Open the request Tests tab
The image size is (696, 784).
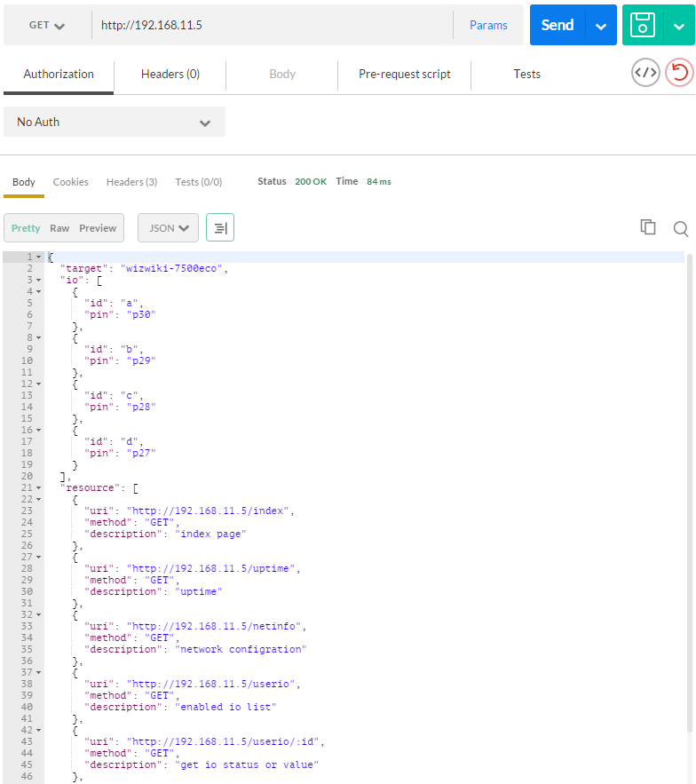(x=527, y=74)
